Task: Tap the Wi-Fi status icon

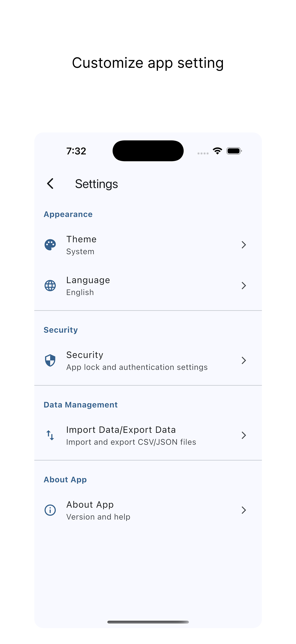Action: 217,151
